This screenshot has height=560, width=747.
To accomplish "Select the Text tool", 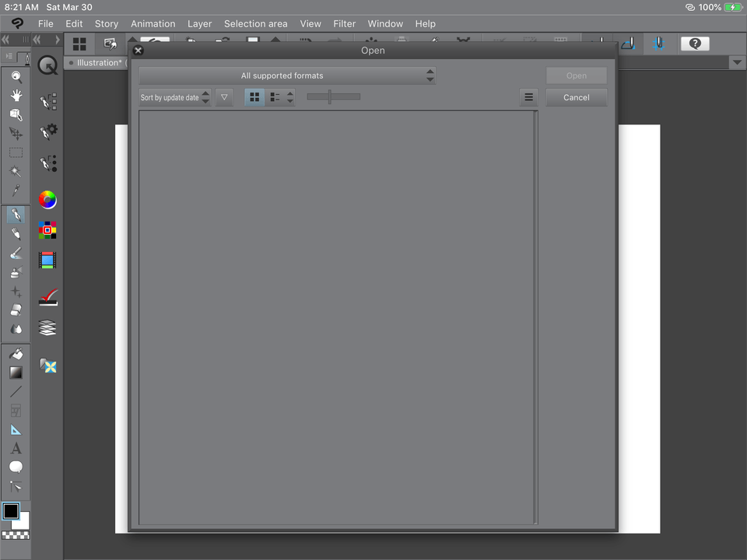I will (x=16, y=447).
